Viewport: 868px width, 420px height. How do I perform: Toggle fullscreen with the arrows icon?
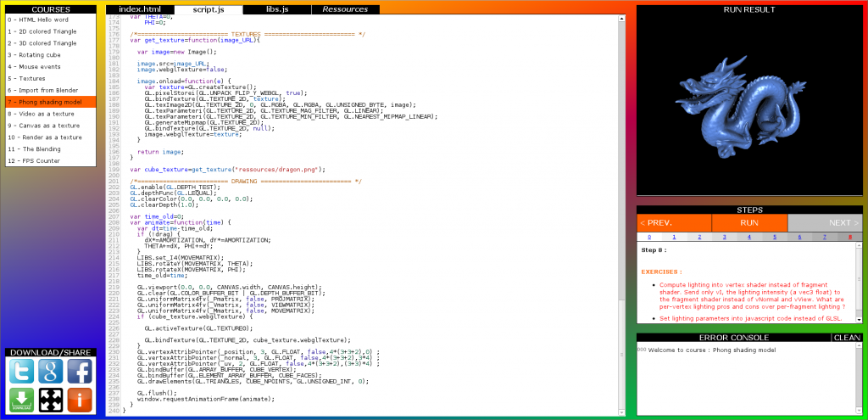pos(51,400)
